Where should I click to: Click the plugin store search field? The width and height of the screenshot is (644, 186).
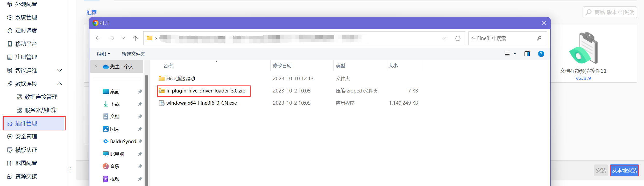coord(610,12)
